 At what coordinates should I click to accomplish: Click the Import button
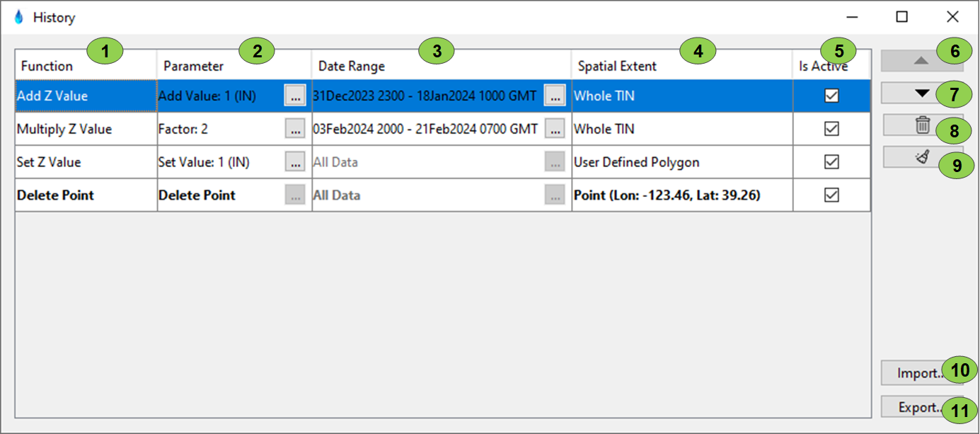pos(916,373)
